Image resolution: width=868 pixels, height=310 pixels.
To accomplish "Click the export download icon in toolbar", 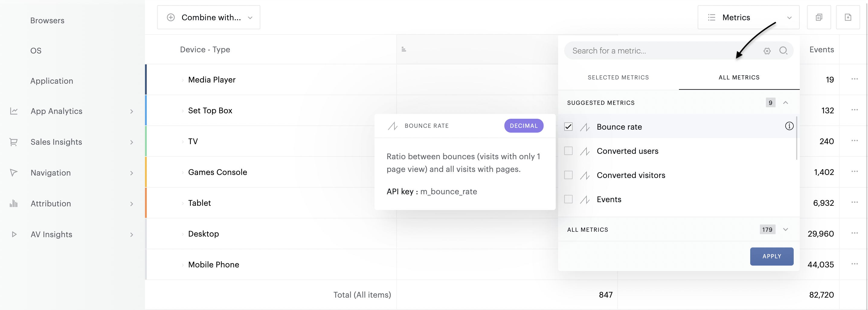I will 847,17.
